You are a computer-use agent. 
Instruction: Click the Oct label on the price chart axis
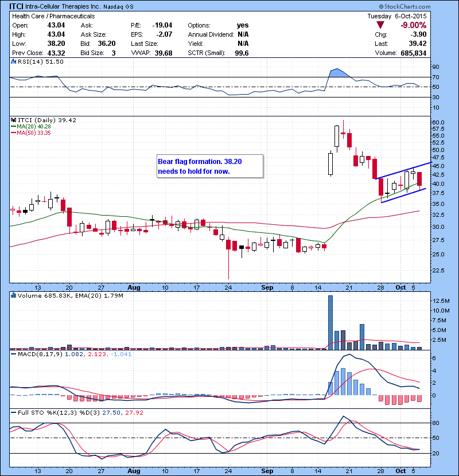[400, 287]
